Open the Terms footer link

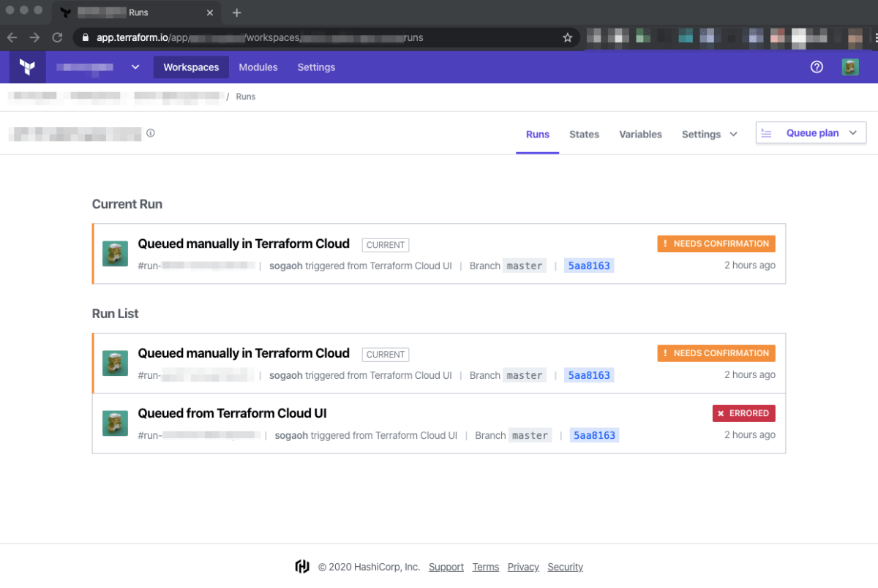[x=486, y=567]
